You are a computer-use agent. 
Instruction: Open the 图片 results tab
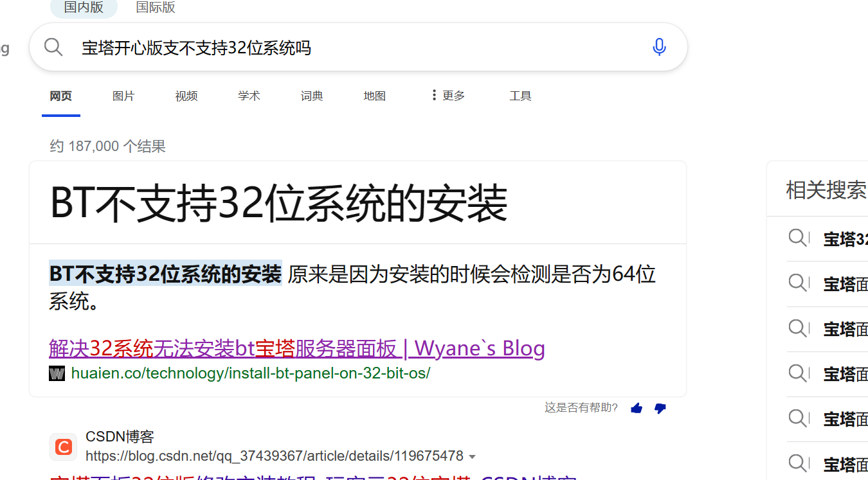pyautogui.click(x=123, y=96)
